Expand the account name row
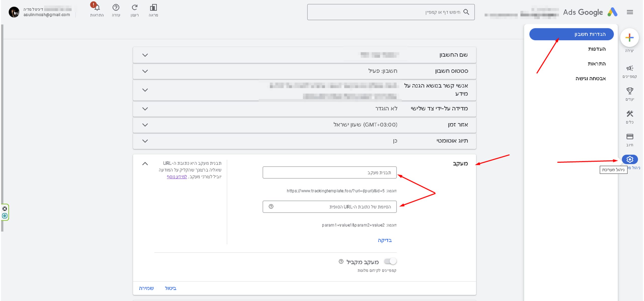644x301 pixels. coord(145,55)
